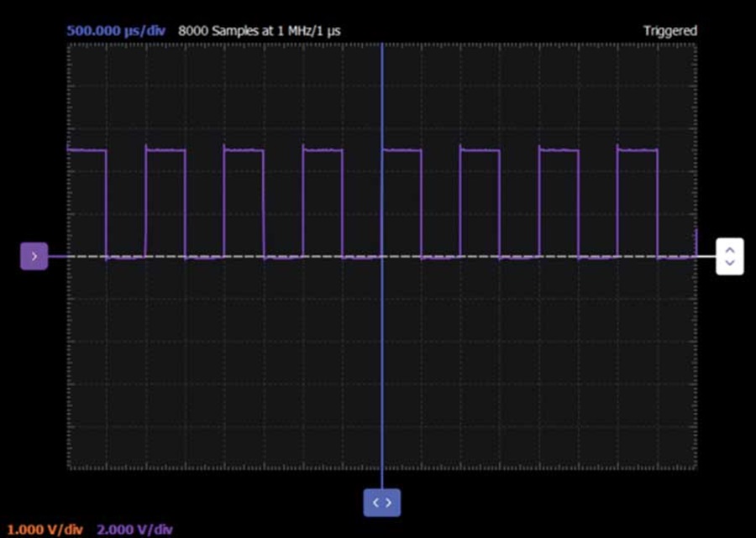
Task: Click the white trigger level handle
Action: 729,256
